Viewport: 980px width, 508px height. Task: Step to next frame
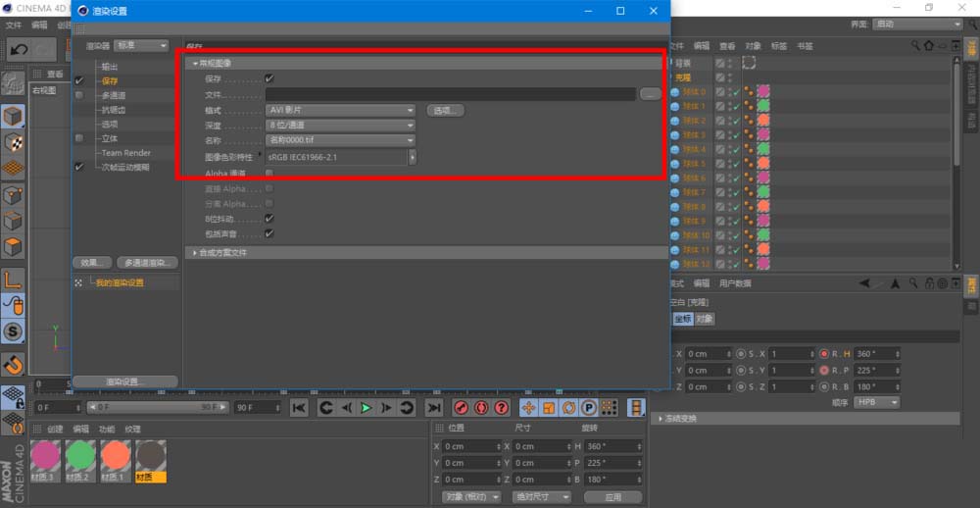click(386, 408)
